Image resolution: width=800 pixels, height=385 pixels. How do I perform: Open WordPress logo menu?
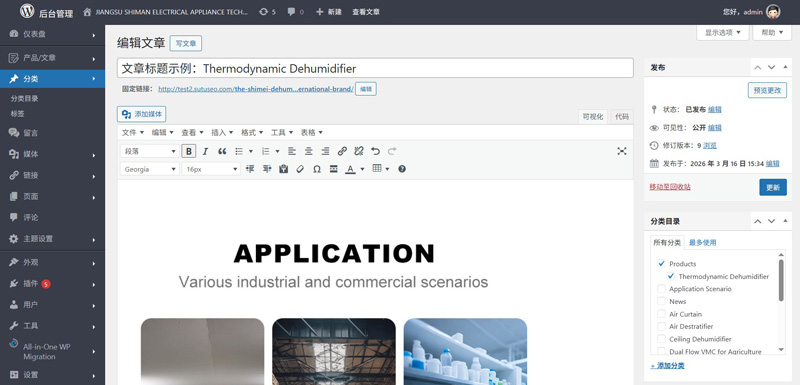point(27,11)
